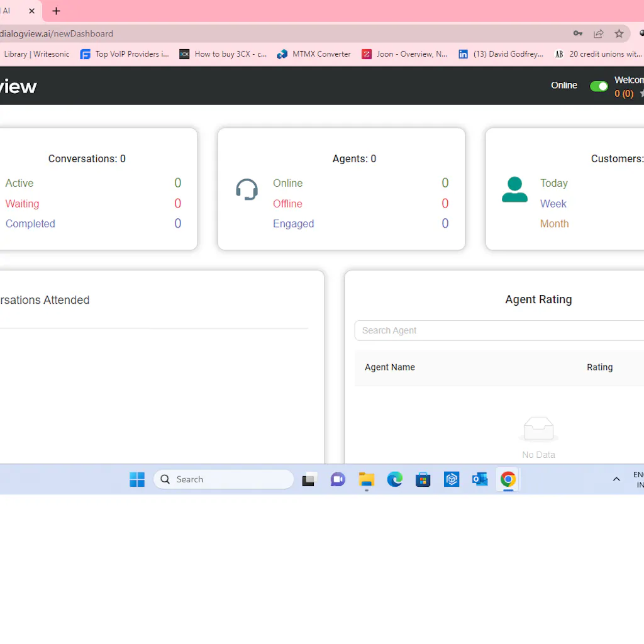Bookmark this page with the star icon
The image size is (644, 644).
coord(619,33)
